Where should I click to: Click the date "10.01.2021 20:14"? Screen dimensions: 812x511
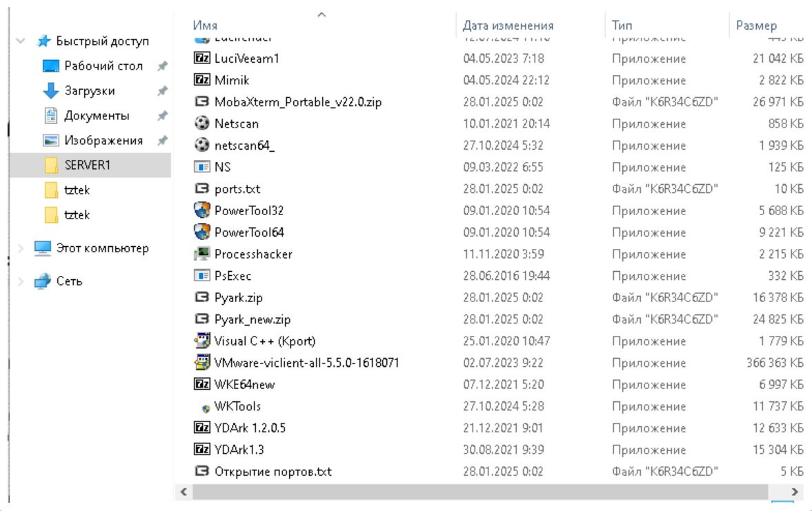[506, 123]
